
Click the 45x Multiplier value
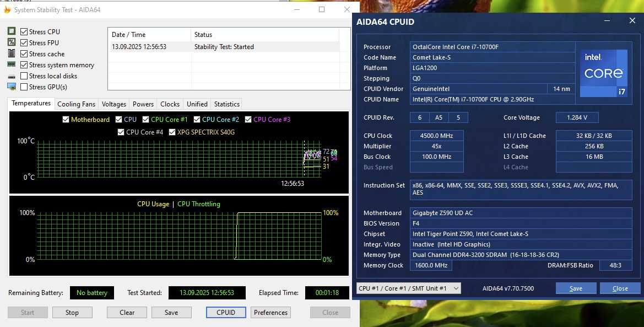pyautogui.click(x=437, y=146)
